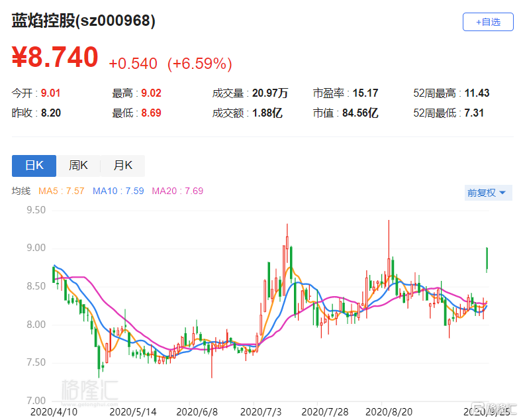
Task: Click the 8.50 price axis label
Action: pyautogui.click(x=36, y=286)
